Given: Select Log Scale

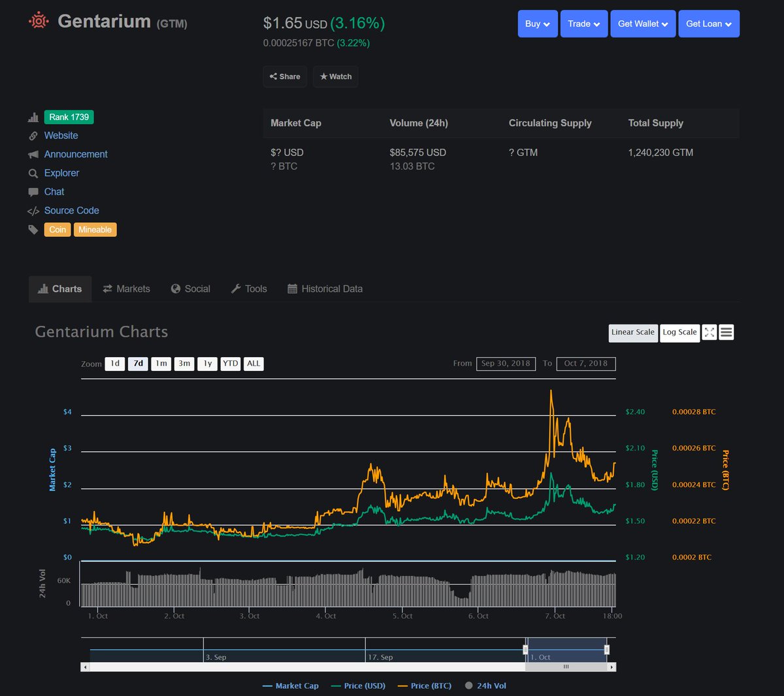Looking at the screenshot, I should click(x=679, y=332).
